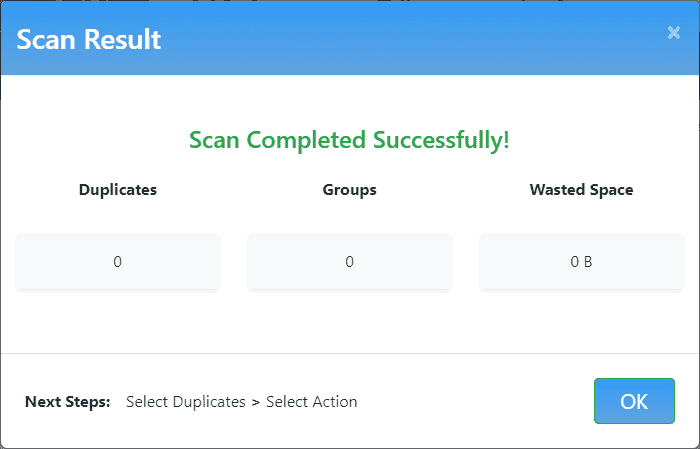700x449 pixels.
Task: Click the word "Successfully!" in the green heading
Action: (442, 140)
